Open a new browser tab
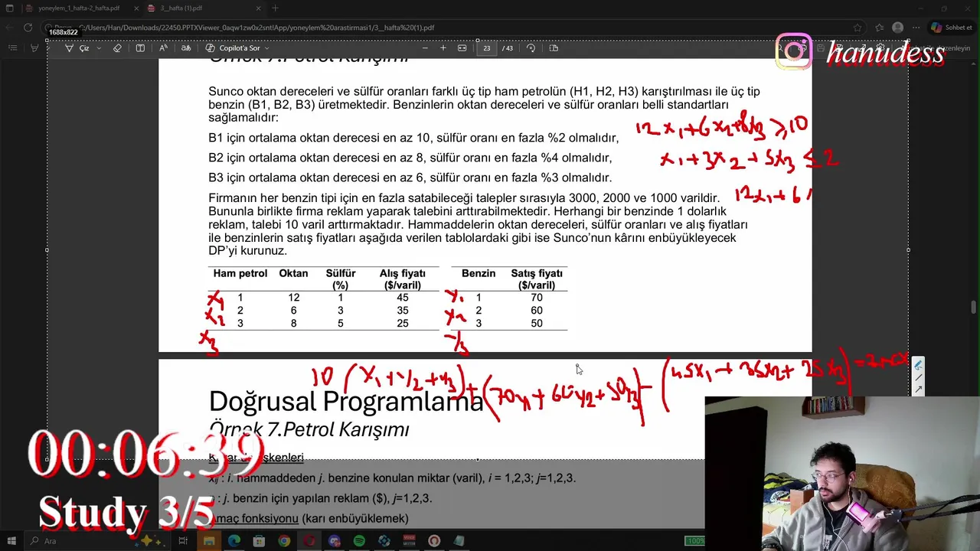980x551 pixels. [x=275, y=8]
